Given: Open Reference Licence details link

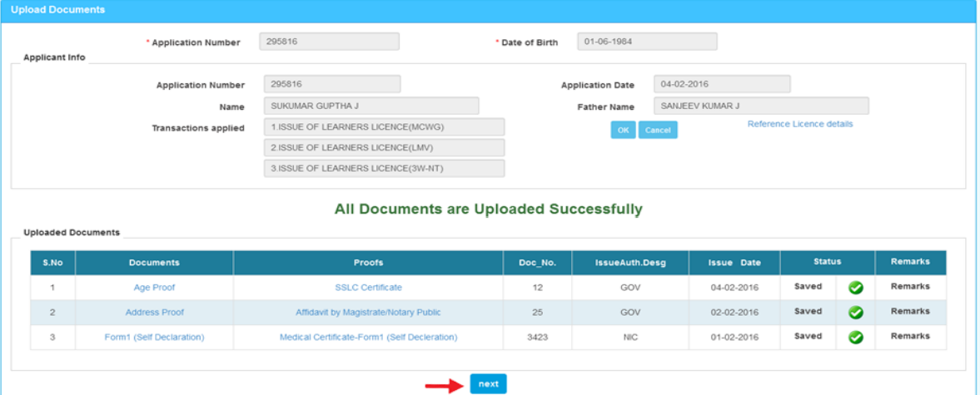Looking at the screenshot, I should click(x=799, y=124).
